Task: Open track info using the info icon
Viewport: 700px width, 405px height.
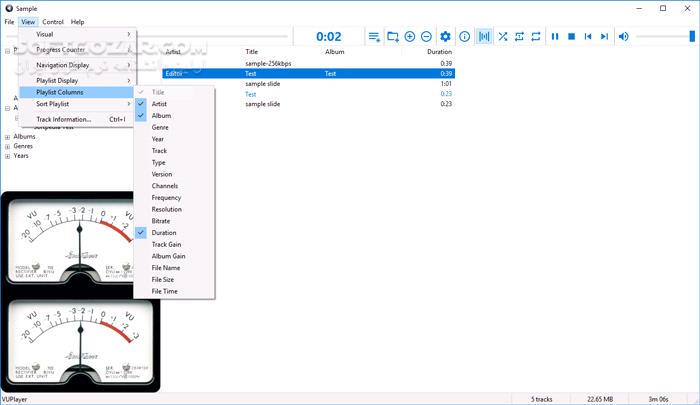Action: 465,37
